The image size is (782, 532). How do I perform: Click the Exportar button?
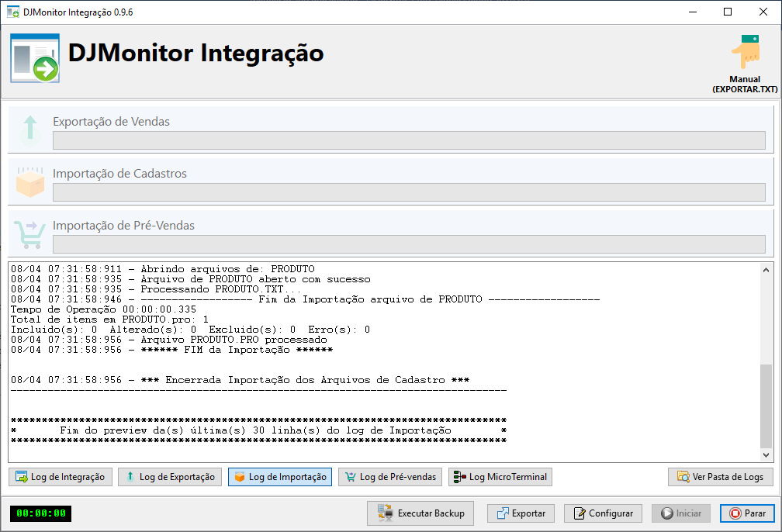[521, 513]
